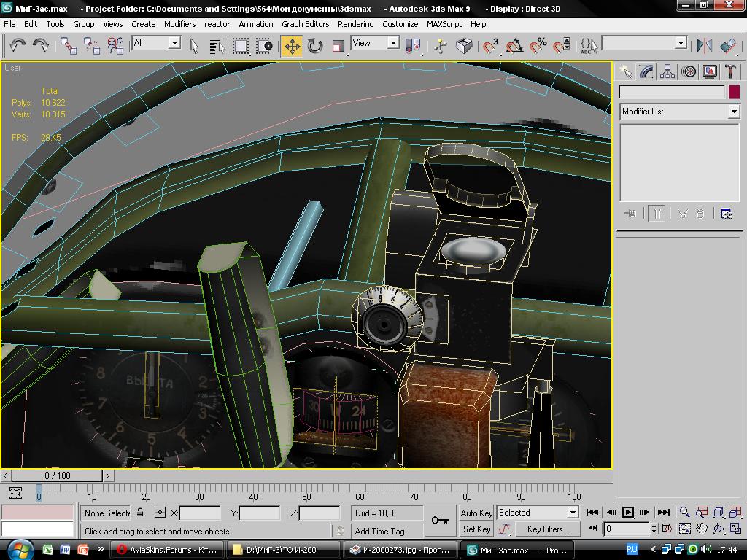Click the Mirror tool icon

pyautogui.click(x=704, y=46)
